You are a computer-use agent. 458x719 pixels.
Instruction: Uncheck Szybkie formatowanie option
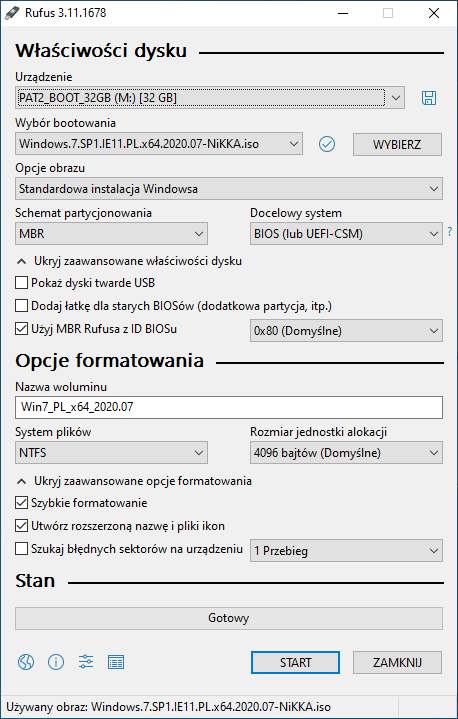(22, 503)
